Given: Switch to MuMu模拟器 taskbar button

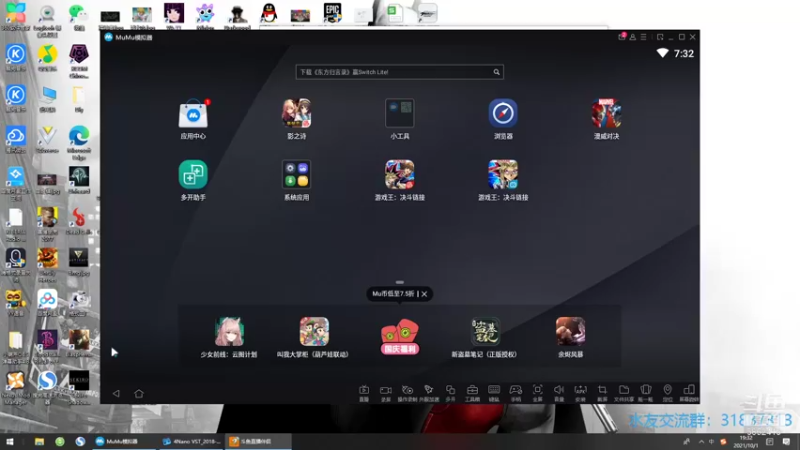Looking at the screenshot, I should coord(124,441).
